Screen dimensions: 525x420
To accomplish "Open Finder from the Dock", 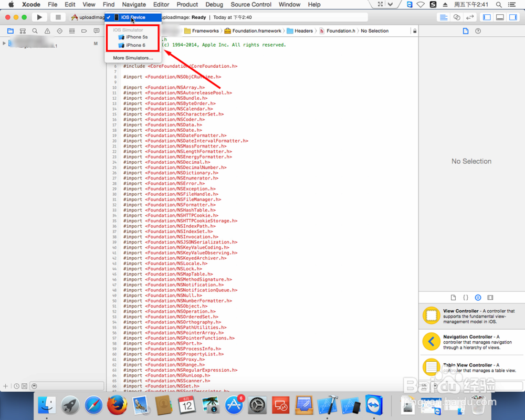I will tap(47, 405).
